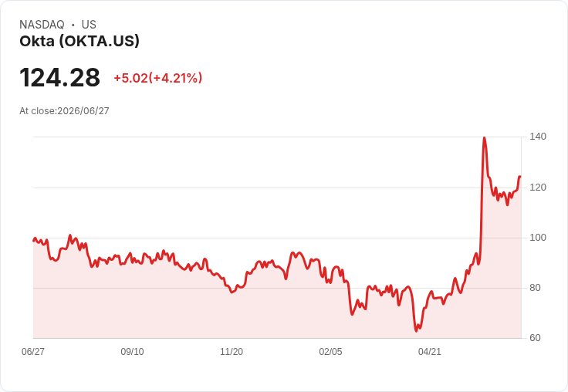Click the chart's highest price peak

[x=485, y=138]
